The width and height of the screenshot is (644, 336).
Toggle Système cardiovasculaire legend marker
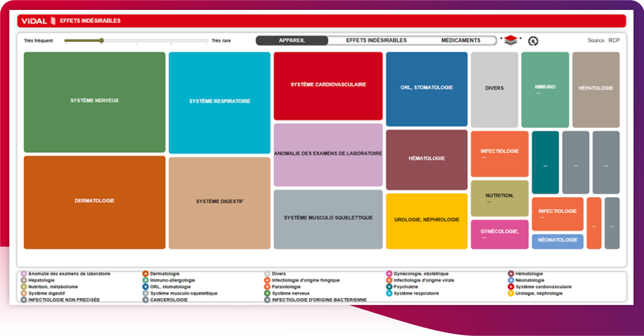[511, 287]
